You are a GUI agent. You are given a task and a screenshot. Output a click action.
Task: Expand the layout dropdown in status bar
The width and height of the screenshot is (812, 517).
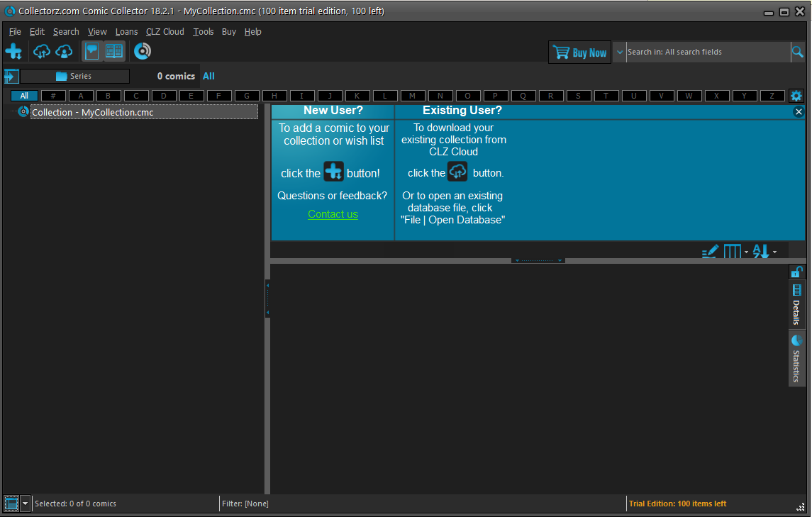pos(26,504)
